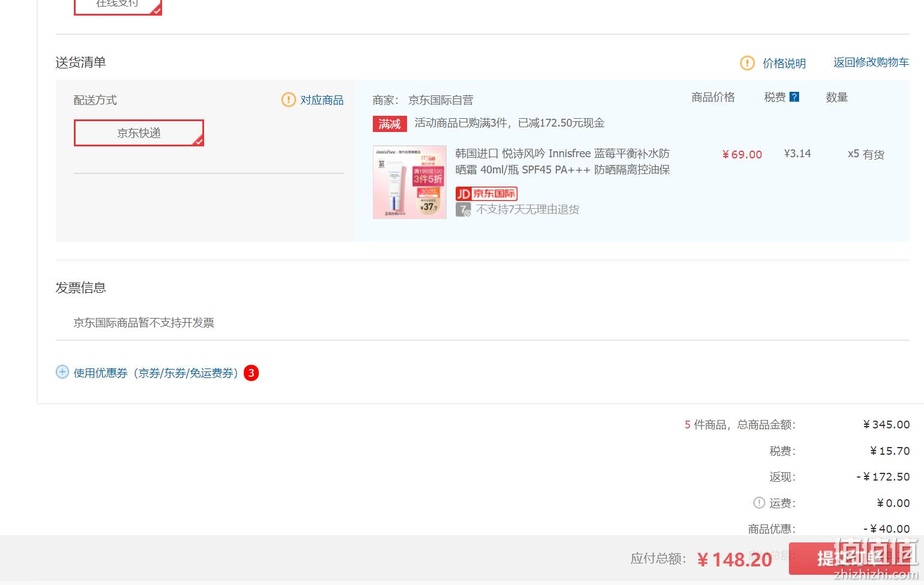The height and width of the screenshot is (585, 924).
Task: Click the 运费 amount ¥0.00
Action: tap(893, 503)
